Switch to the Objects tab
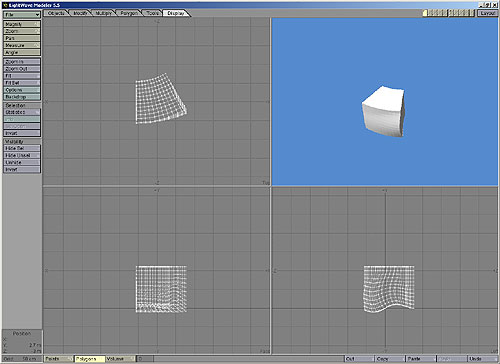 tap(56, 13)
